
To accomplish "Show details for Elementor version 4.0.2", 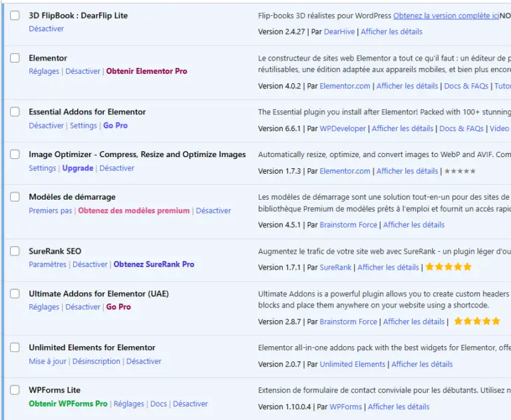I will tap(407, 86).
